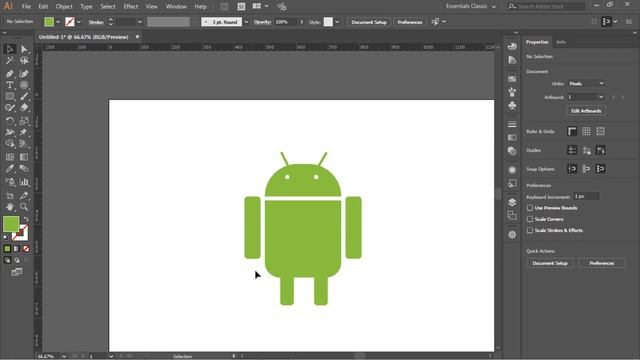Click Document Setup in control bar
640x360 pixels.
369,22
